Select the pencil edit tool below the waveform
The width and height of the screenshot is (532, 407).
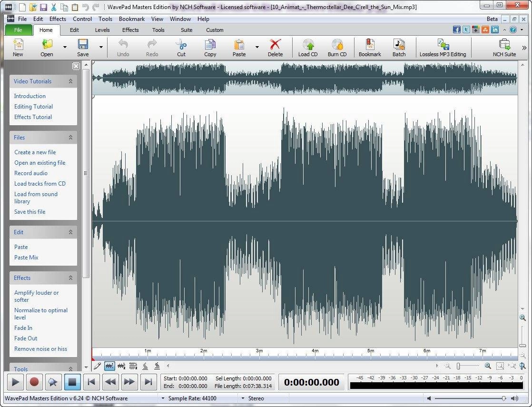click(98, 366)
